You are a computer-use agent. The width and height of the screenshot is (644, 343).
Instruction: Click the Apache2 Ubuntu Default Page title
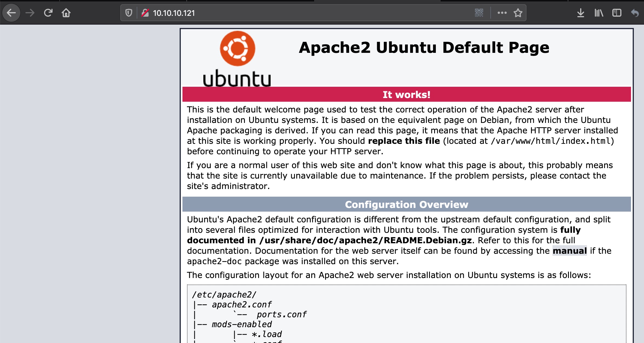coord(424,47)
